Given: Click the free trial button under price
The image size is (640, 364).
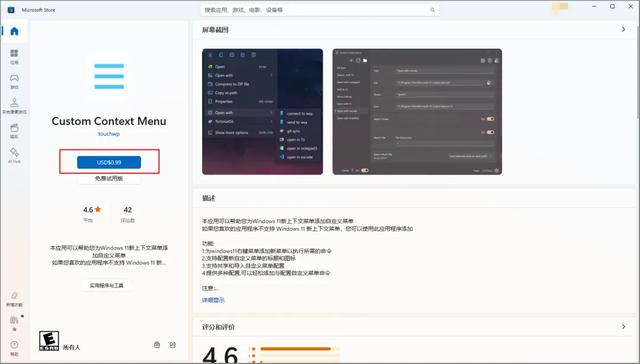Looking at the screenshot, I should (x=109, y=178).
